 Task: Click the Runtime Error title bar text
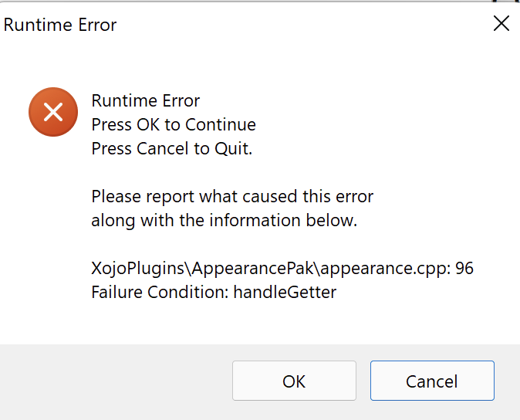[60, 25]
